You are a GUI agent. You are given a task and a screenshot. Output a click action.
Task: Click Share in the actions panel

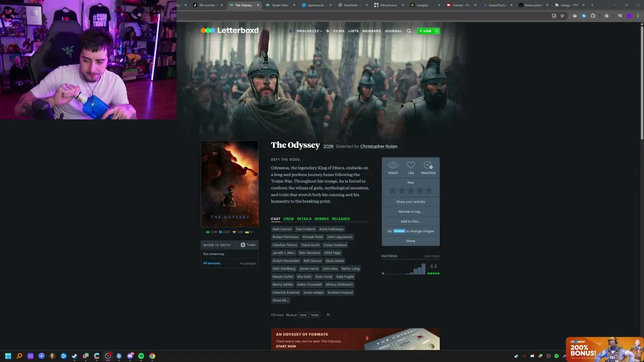click(x=411, y=241)
